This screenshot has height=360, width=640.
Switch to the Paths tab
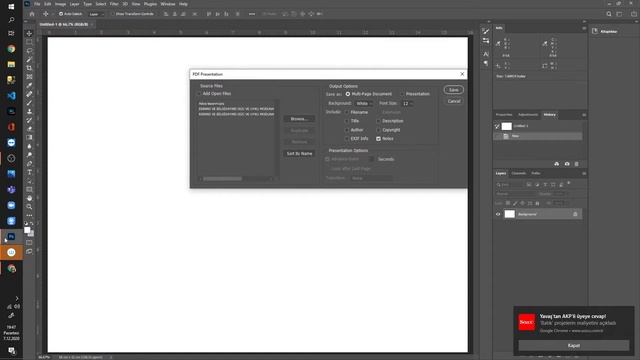(x=536, y=173)
